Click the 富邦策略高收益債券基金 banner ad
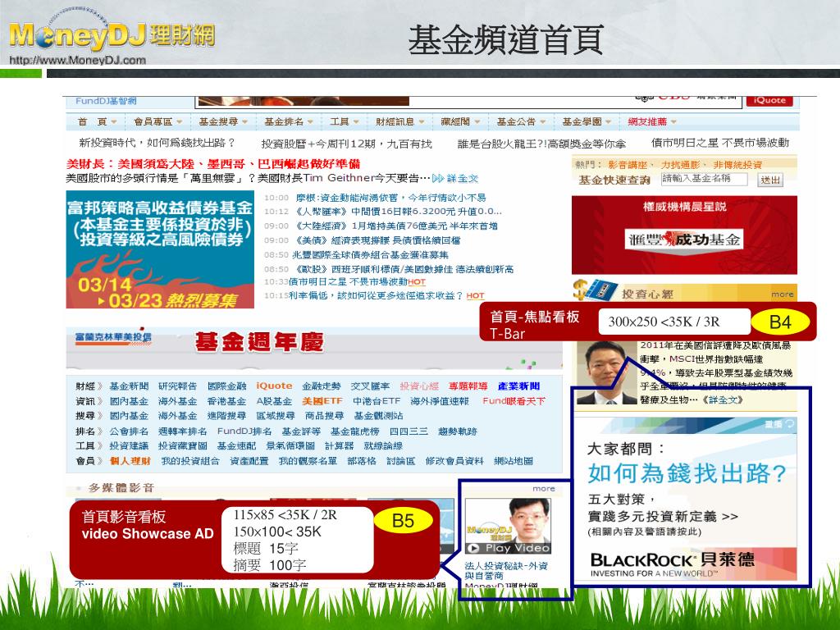The width and height of the screenshot is (840, 630). point(160,249)
